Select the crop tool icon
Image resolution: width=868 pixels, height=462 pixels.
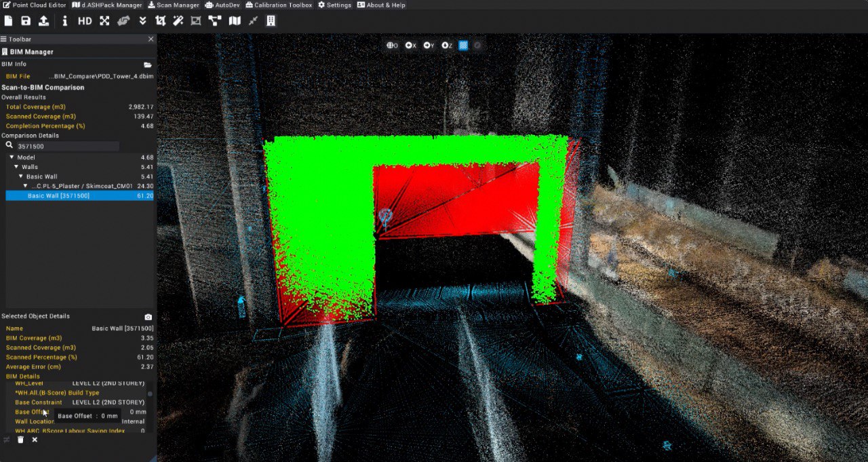tap(161, 21)
